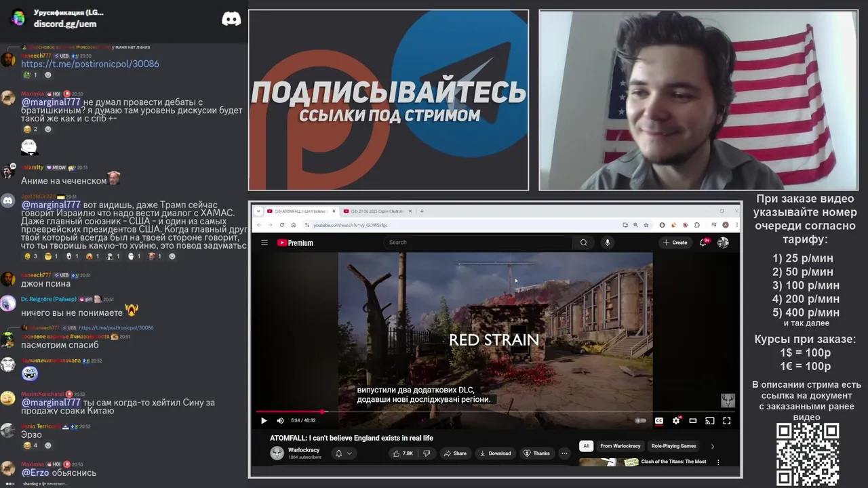Viewport: 868px width, 488px height.
Task: Enter fullscreen video mode
Action: pyautogui.click(x=727, y=421)
